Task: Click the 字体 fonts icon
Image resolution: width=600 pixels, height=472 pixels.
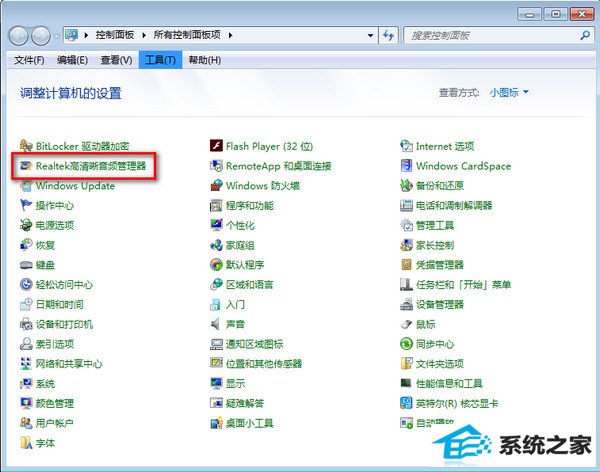Action: pyautogui.click(x=26, y=443)
